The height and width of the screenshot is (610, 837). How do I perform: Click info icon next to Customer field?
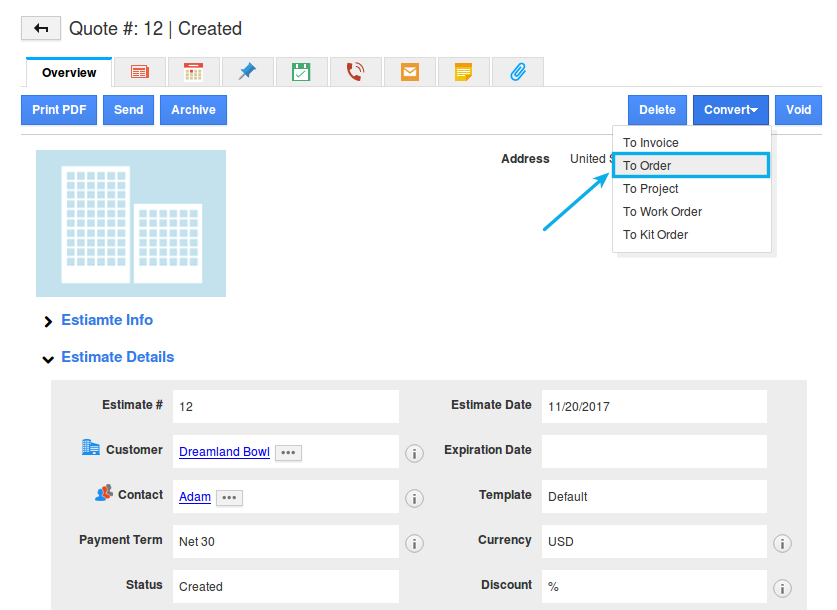pyautogui.click(x=414, y=453)
